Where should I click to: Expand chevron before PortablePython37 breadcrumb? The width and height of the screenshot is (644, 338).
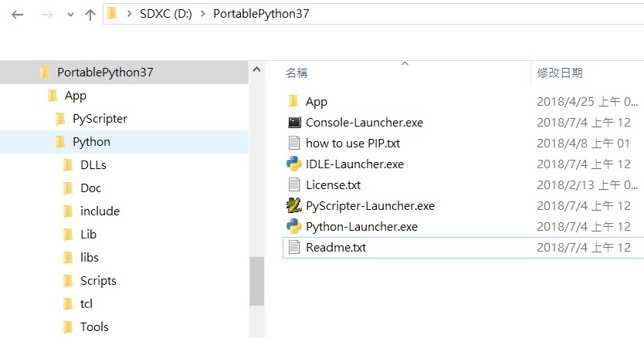[x=203, y=14]
